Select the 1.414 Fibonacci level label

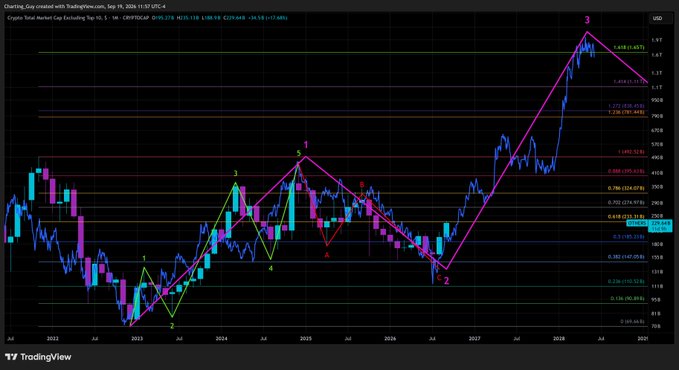point(628,81)
